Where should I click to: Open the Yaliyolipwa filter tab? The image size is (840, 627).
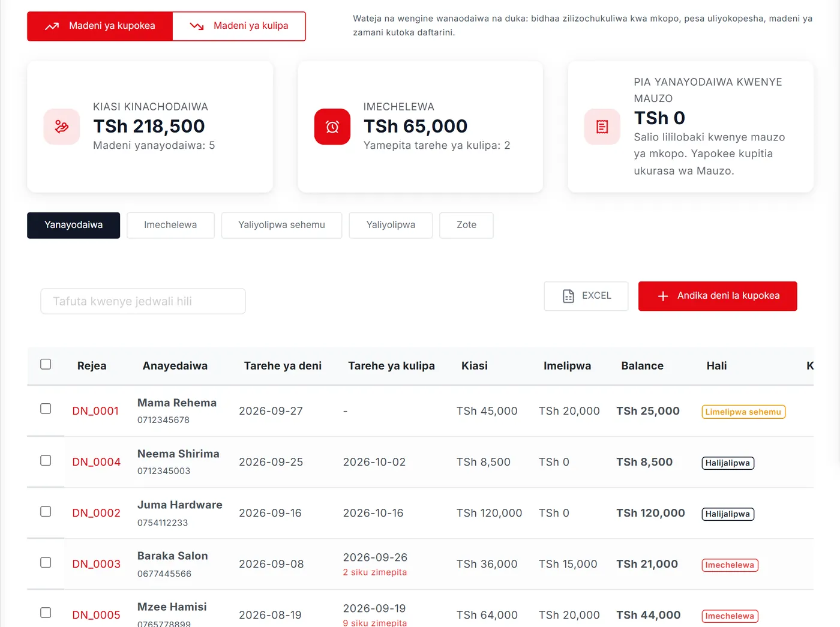click(391, 225)
